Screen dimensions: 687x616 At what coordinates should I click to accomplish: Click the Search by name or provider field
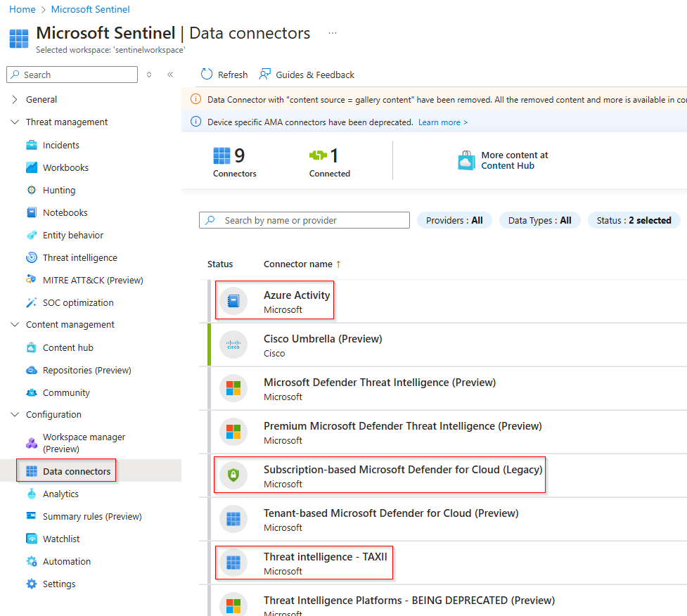coord(309,221)
